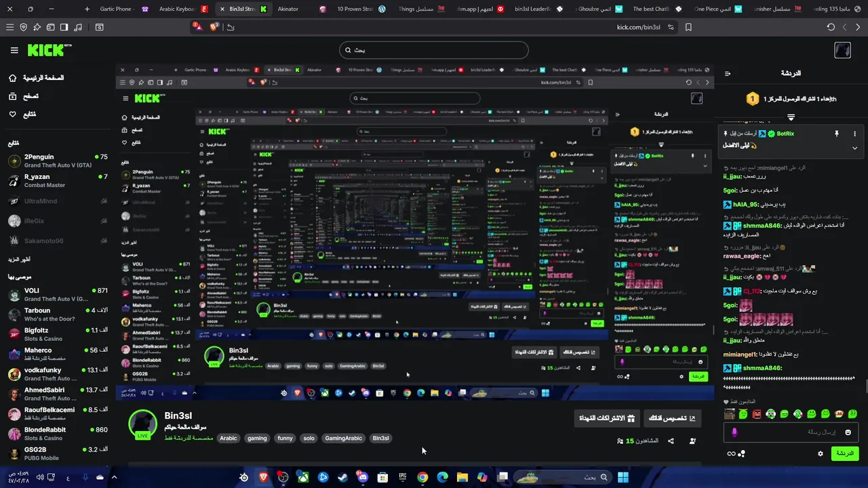Click the follow user icon next to share
This screenshot has width=868, height=488.
click(x=692, y=441)
